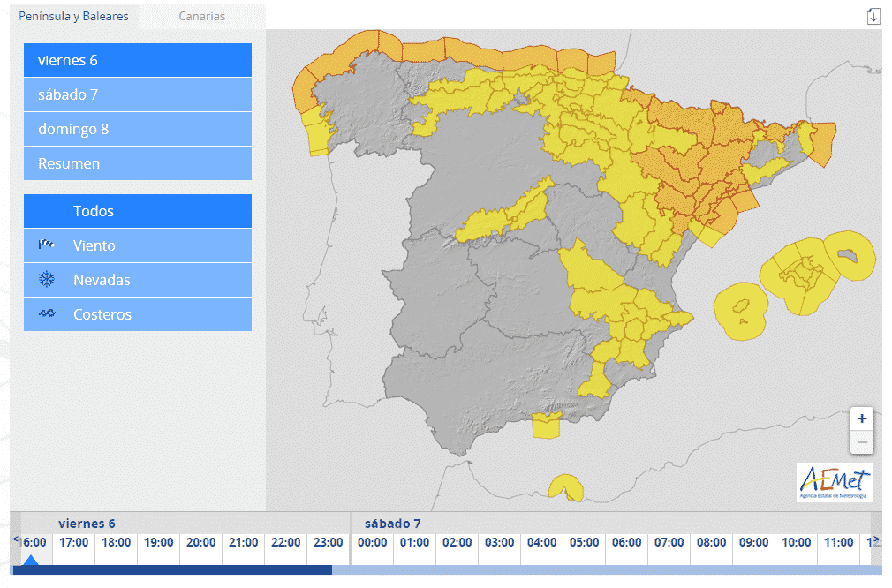Image resolution: width=892 pixels, height=588 pixels.
Task: Show all warning types with Todos
Action: pos(138,211)
